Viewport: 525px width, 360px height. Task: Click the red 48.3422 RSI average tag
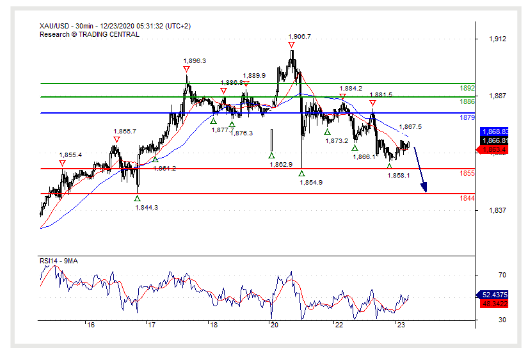[x=494, y=304]
